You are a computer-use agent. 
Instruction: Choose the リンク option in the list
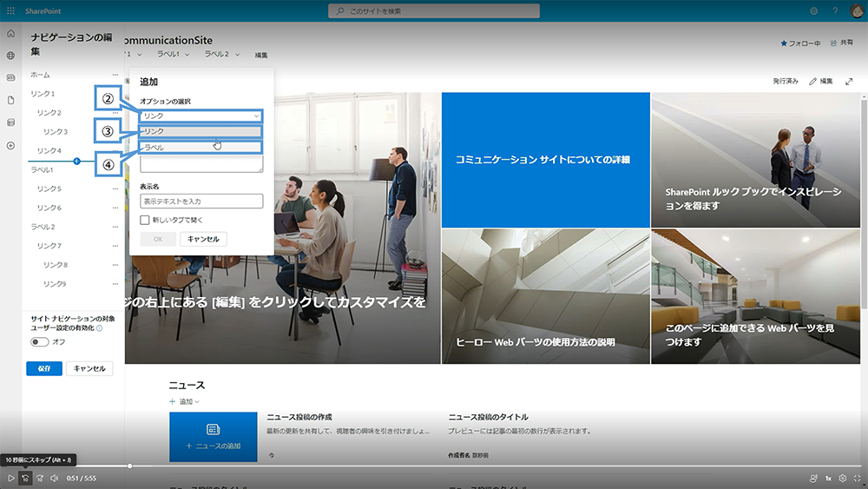(201, 131)
